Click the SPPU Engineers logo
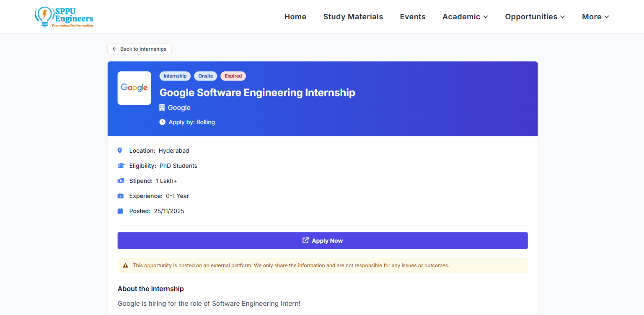The image size is (644, 315). point(64,16)
